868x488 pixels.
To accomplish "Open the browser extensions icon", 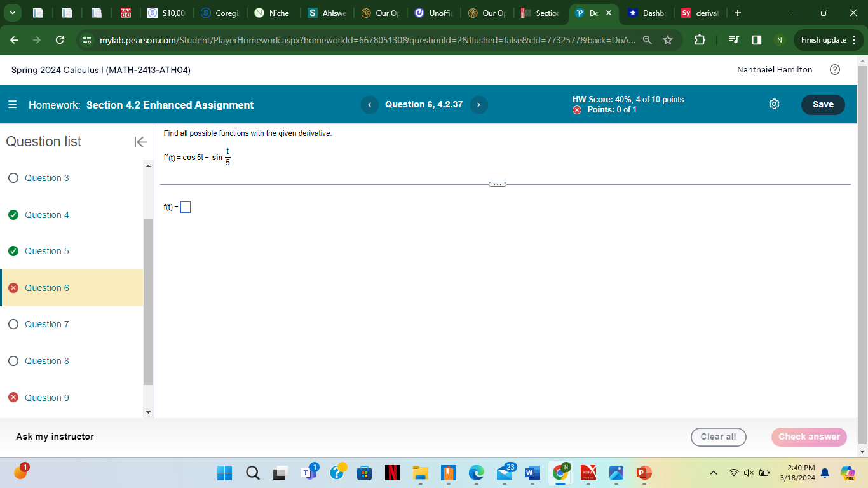I will pyautogui.click(x=700, y=39).
